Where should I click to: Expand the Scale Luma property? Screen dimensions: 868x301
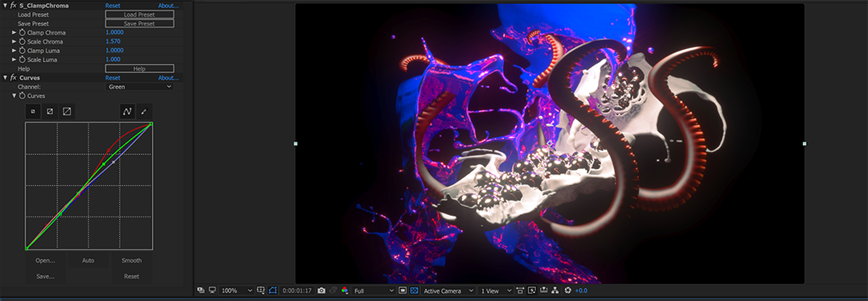tap(14, 60)
